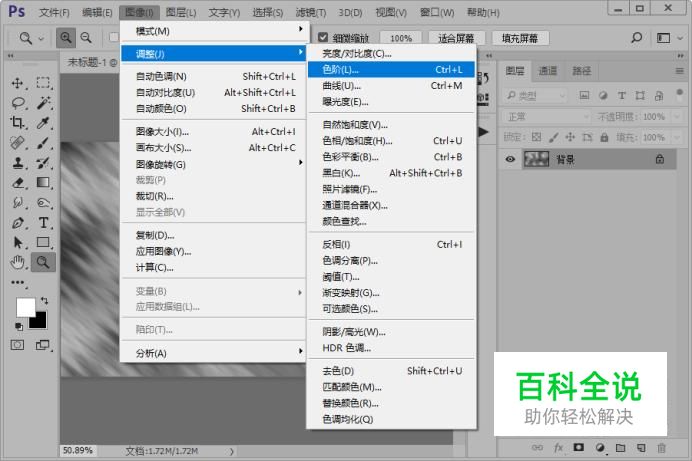Click the 100% zoom button
Viewport: 692px width, 461px height.
pyautogui.click(x=401, y=38)
